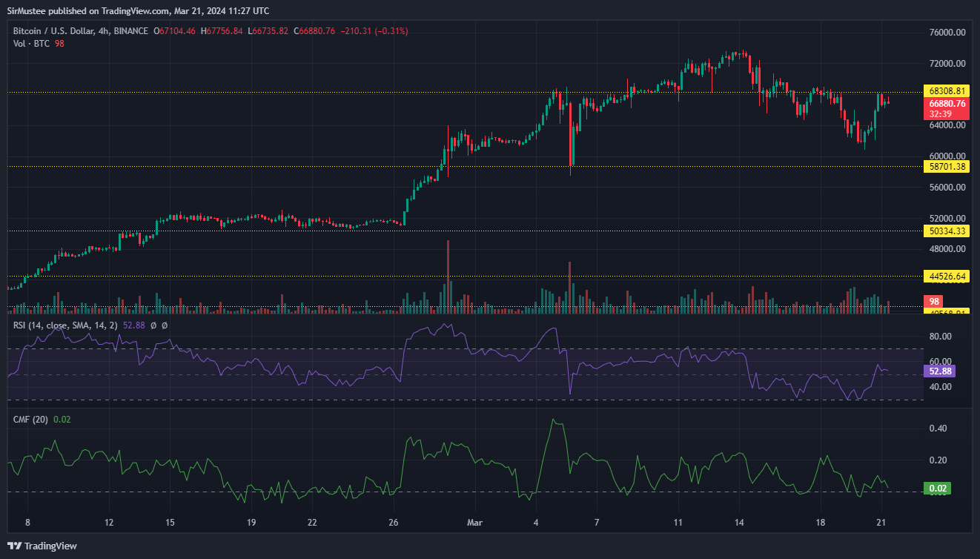Click the change value −210.31 (−0.31%)
Viewport: 980px width, 559px height.
[x=374, y=31]
